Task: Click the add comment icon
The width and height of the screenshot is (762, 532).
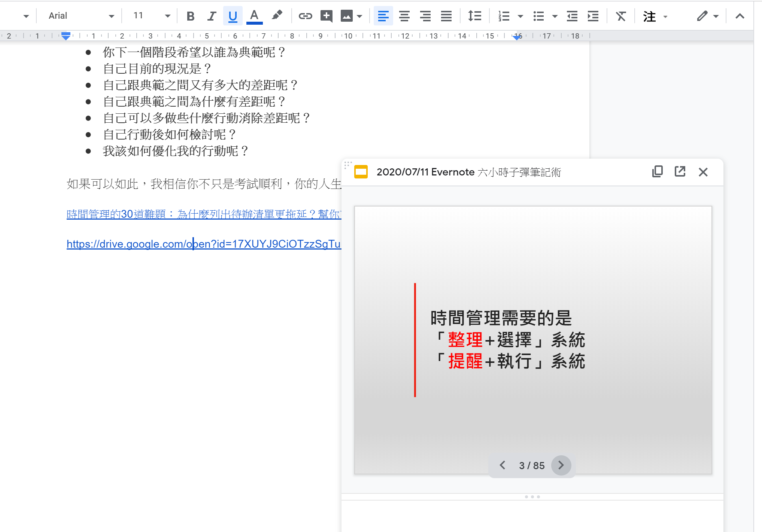Action: [x=327, y=16]
